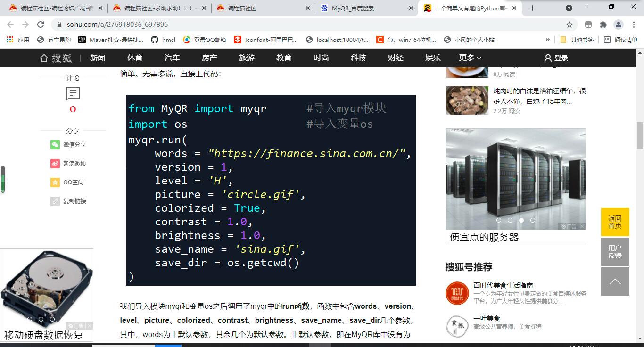Open the 一叶美食 account link

coord(487,318)
